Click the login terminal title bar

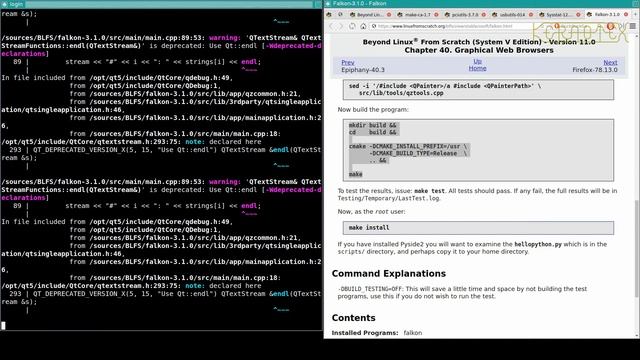click(161, 4)
